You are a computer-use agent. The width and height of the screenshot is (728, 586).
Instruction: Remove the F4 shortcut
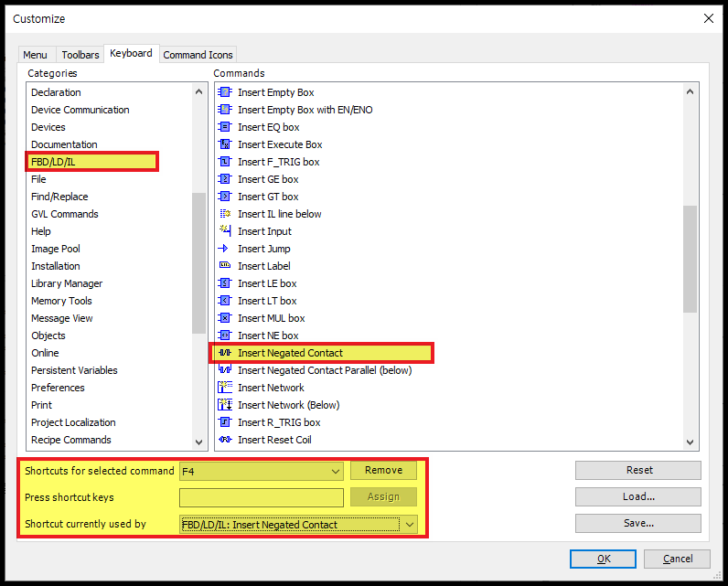point(383,471)
